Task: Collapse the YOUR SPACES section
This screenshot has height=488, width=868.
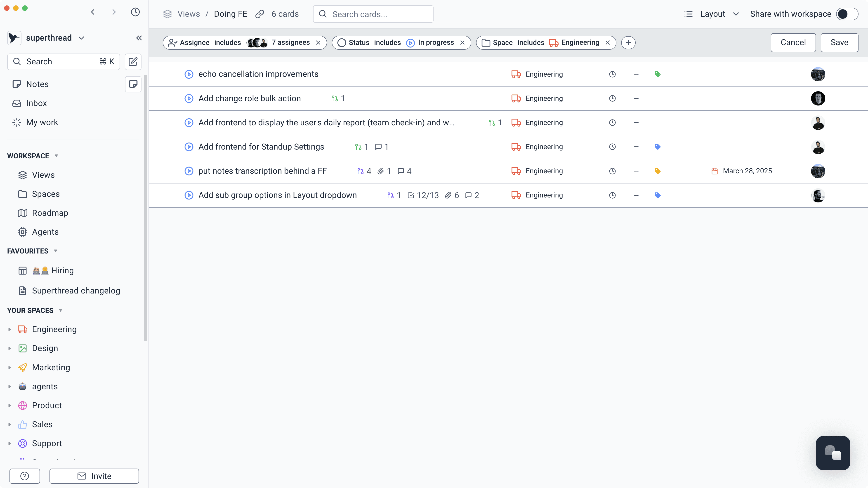Action: point(61,310)
